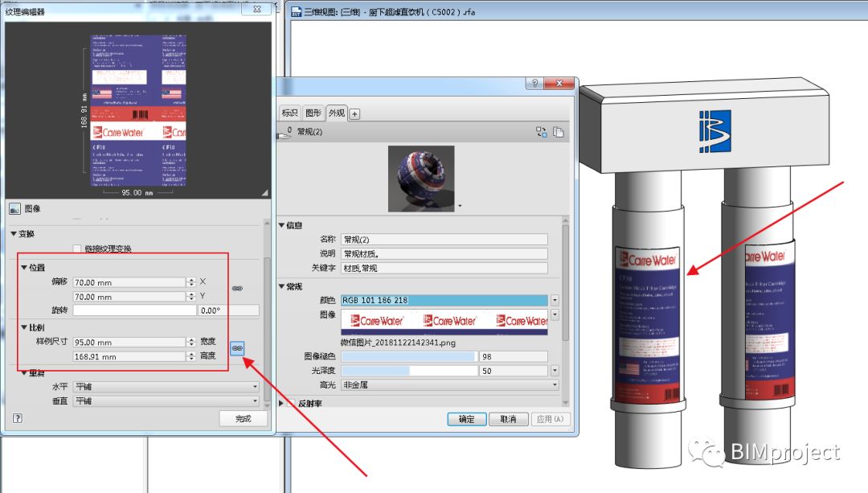Switch to the 图形 tab

(x=313, y=113)
